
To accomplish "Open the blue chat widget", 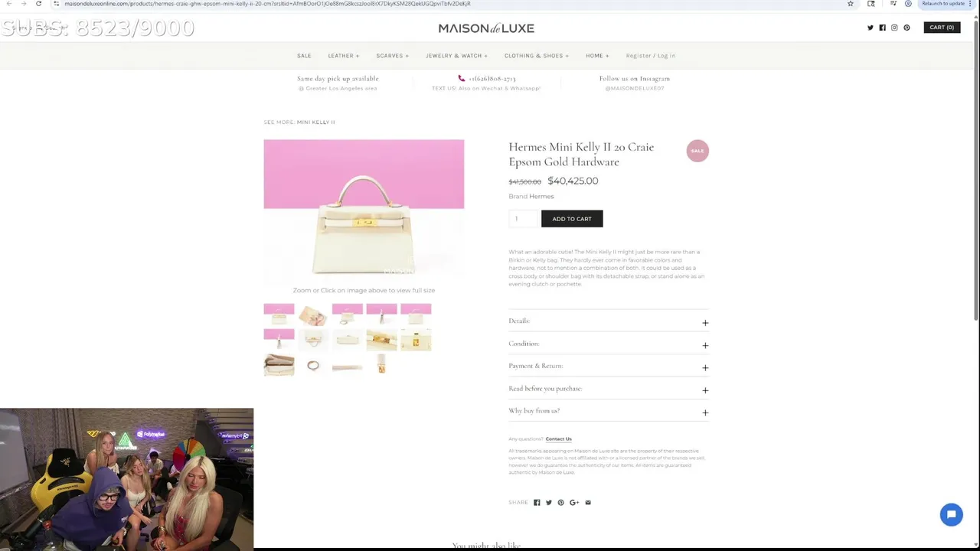I will pyautogui.click(x=951, y=515).
